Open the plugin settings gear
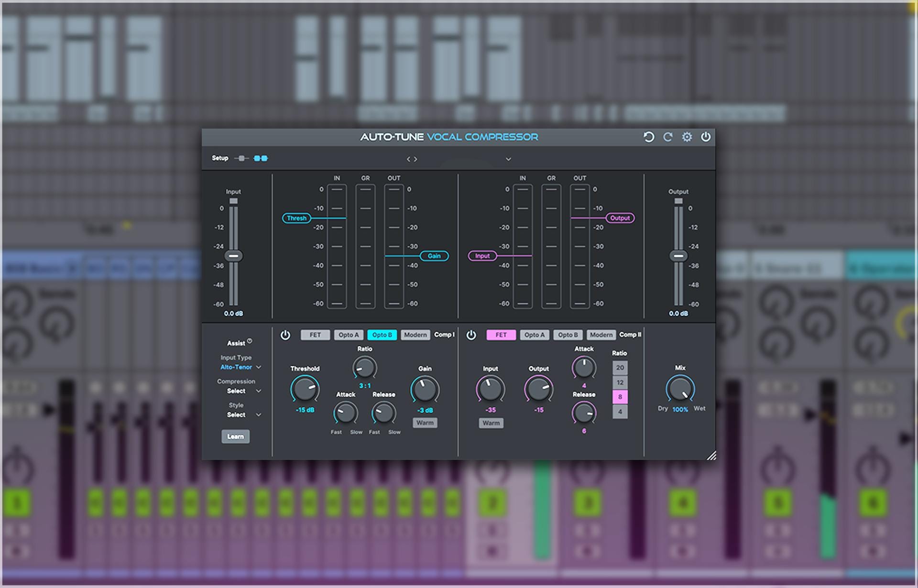 (x=687, y=137)
